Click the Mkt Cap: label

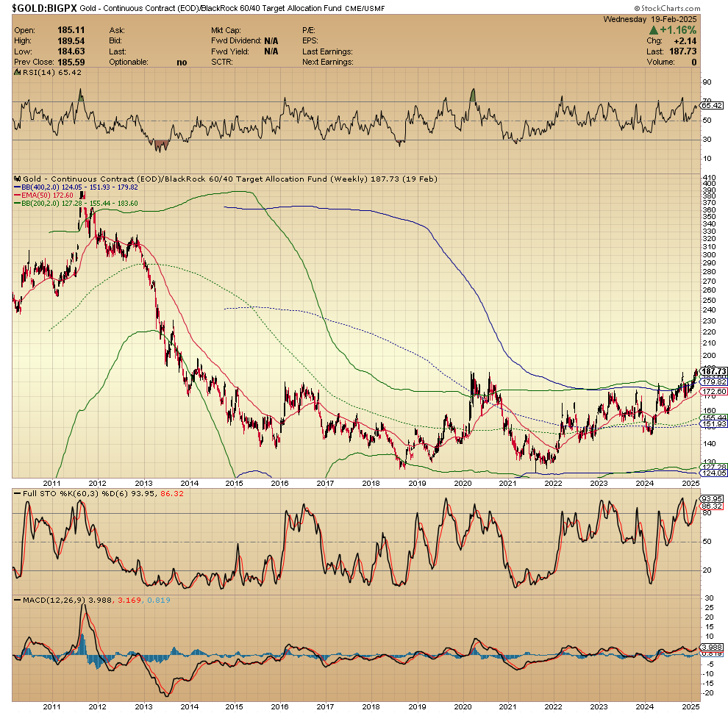point(226,30)
